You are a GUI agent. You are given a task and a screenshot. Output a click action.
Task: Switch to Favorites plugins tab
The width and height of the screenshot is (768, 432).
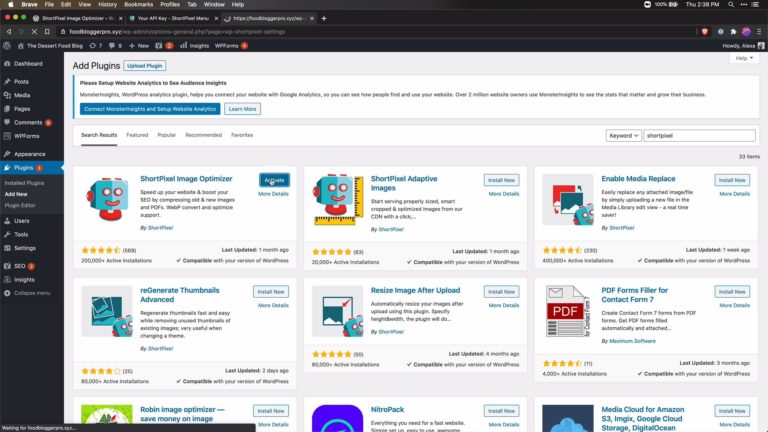pyautogui.click(x=242, y=135)
